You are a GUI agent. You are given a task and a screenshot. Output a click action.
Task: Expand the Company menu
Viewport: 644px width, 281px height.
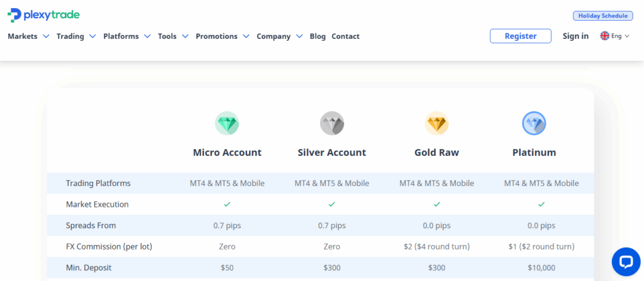point(280,36)
